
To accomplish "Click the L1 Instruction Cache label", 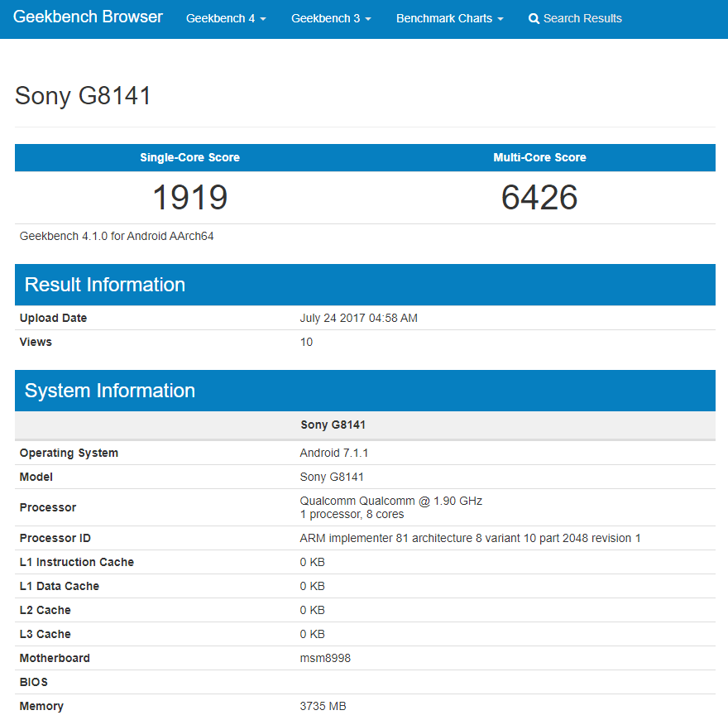I will (x=77, y=563).
